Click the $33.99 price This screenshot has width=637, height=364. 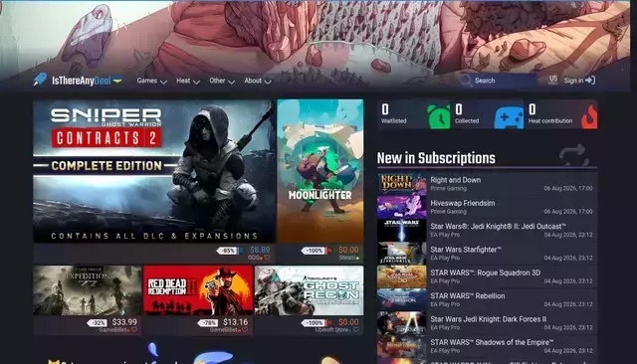124,322
